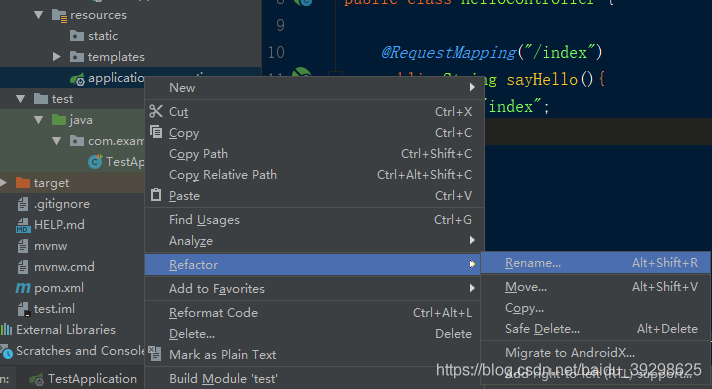The height and width of the screenshot is (389, 712).
Task: Open the Refactor menu entry
Action: click(312, 265)
